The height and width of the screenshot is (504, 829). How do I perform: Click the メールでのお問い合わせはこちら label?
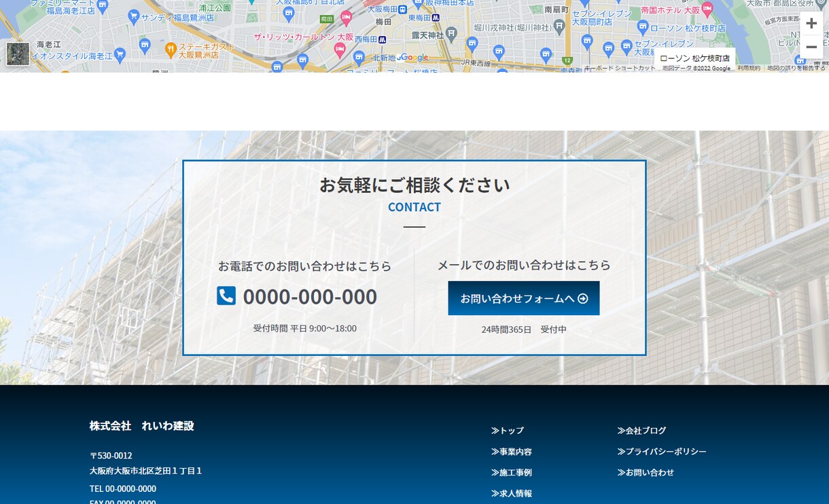click(524, 266)
